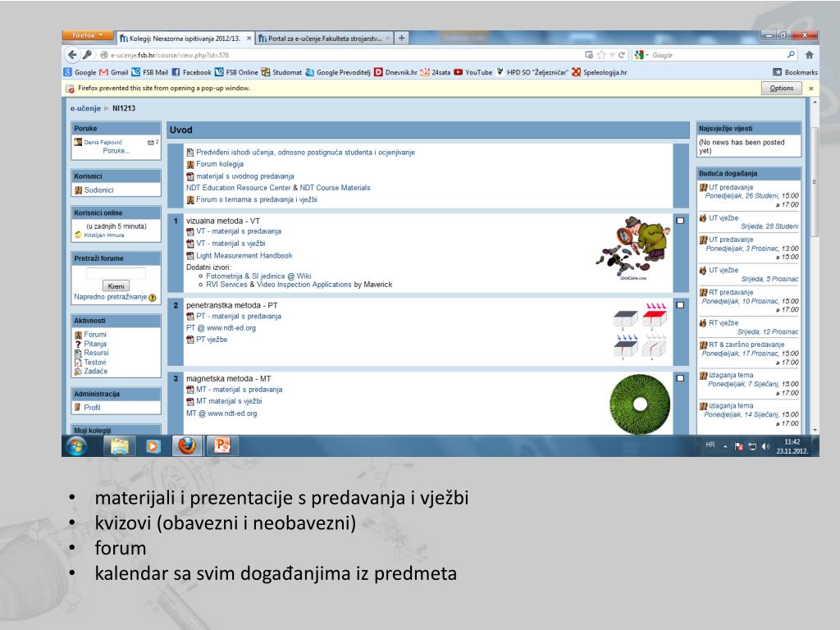The width and height of the screenshot is (840, 630).
Task: Open Napredno pretraživanje link
Action: 111,297
